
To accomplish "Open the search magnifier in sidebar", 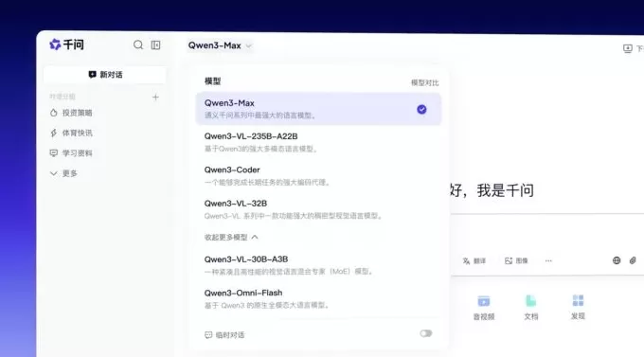I will [x=138, y=45].
